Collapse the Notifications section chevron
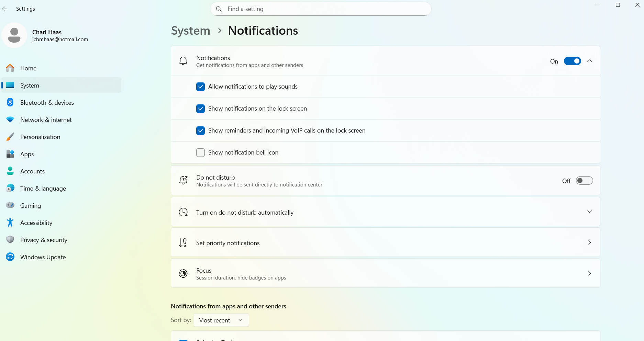 click(x=590, y=61)
